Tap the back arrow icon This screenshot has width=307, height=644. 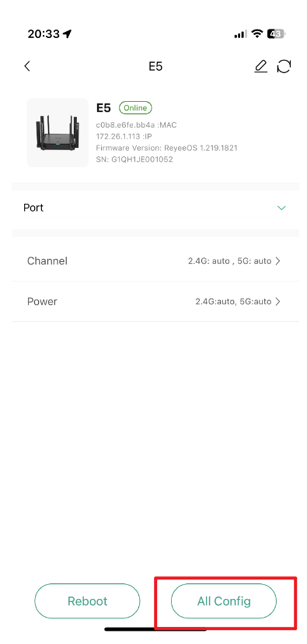coord(27,66)
